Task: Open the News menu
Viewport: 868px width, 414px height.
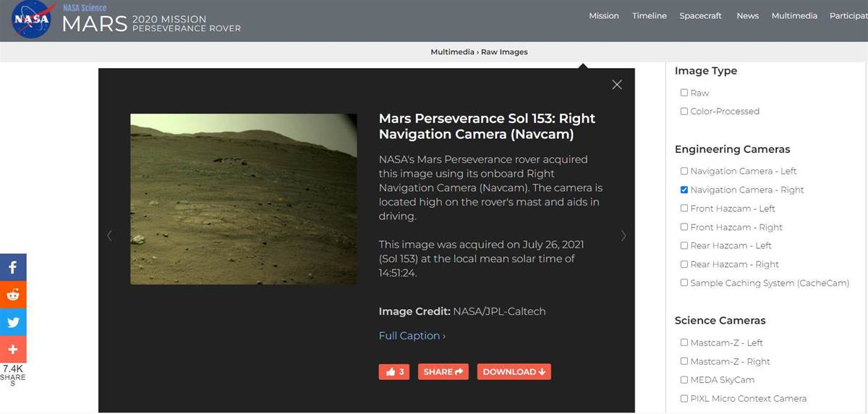Action: (747, 16)
